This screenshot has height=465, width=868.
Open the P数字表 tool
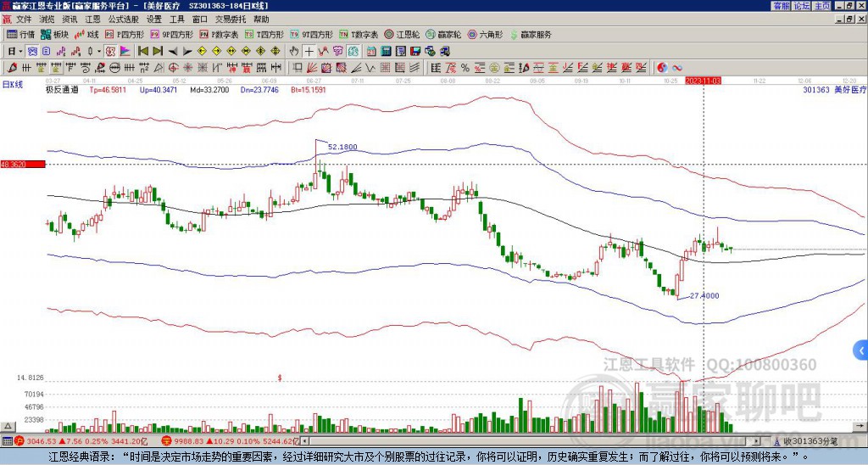point(220,34)
